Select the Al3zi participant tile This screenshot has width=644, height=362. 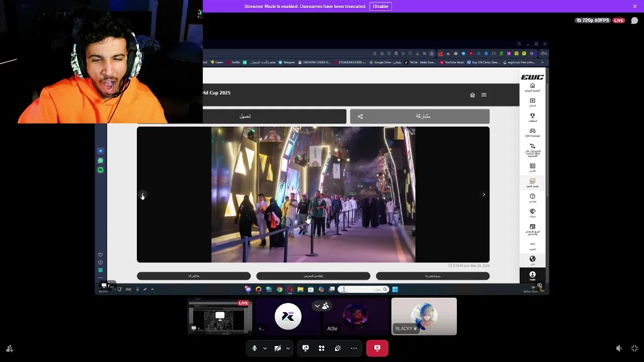[x=356, y=316]
